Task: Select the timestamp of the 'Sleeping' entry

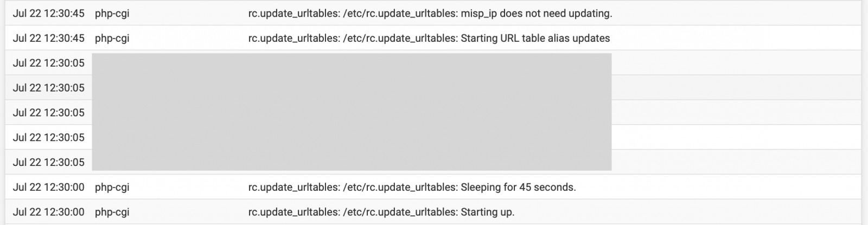Action: point(49,188)
